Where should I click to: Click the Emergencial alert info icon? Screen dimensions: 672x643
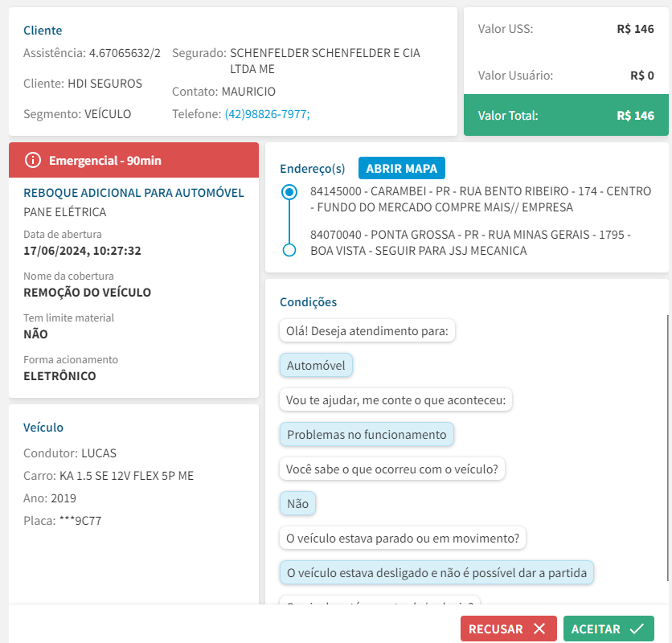click(33, 161)
